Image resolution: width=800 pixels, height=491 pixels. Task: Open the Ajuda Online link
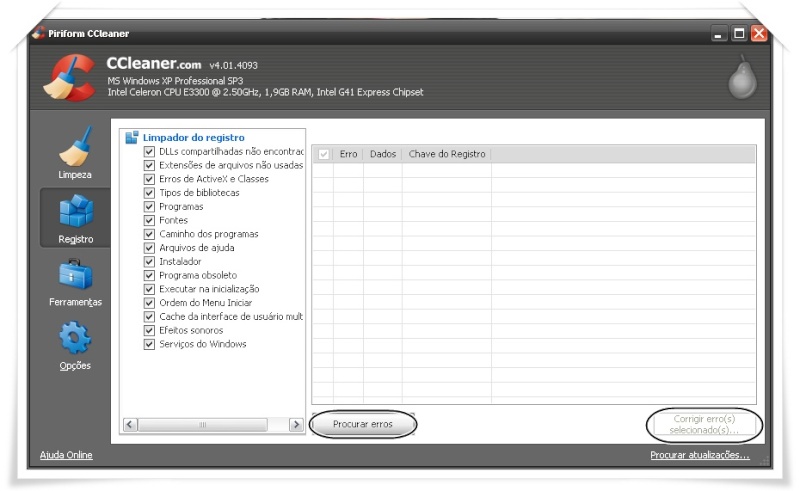[66, 455]
